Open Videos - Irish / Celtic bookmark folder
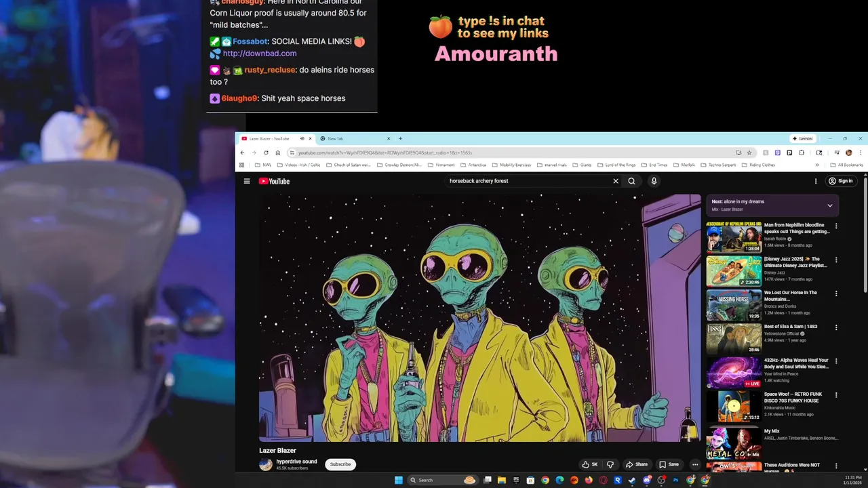This screenshot has height=488, width=868. click(x=298, y=165)
